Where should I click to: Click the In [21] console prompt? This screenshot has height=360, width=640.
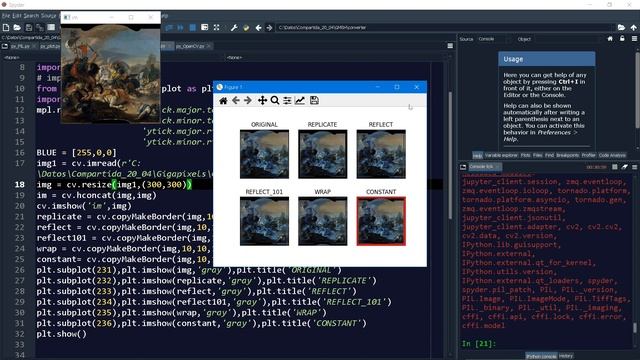[479, 344]
